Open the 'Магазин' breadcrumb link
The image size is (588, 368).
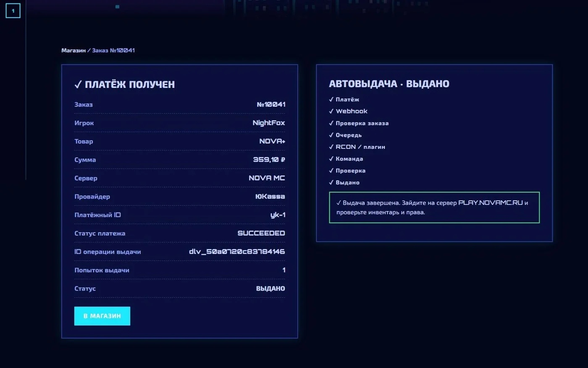(73, 50)
